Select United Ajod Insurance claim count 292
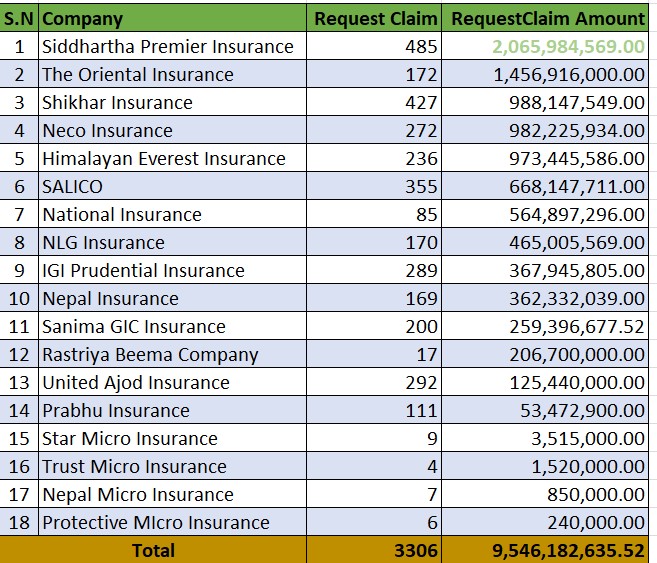657x563 pixels. (421, 382)
